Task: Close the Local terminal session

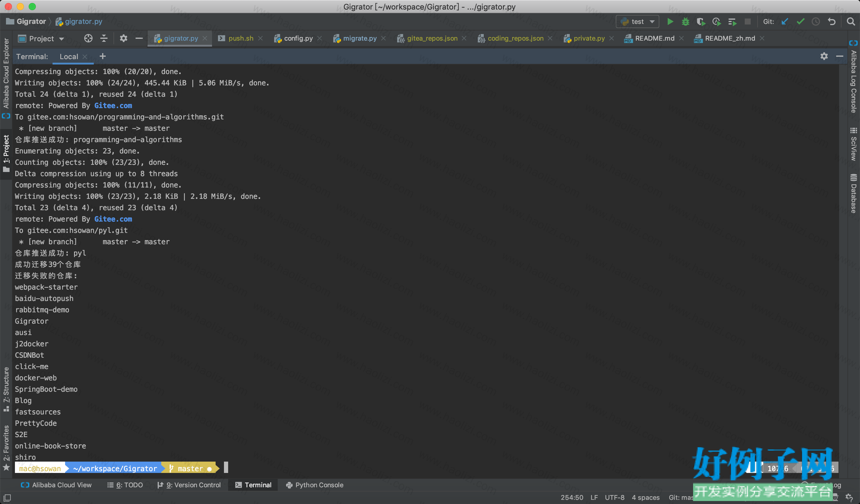Action: 85,57
